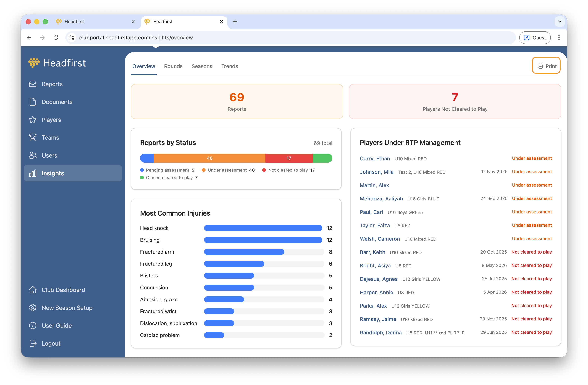Expand the browser tab search chevron
This screenshot has height=385, width=588.
(x=560, y=22)
